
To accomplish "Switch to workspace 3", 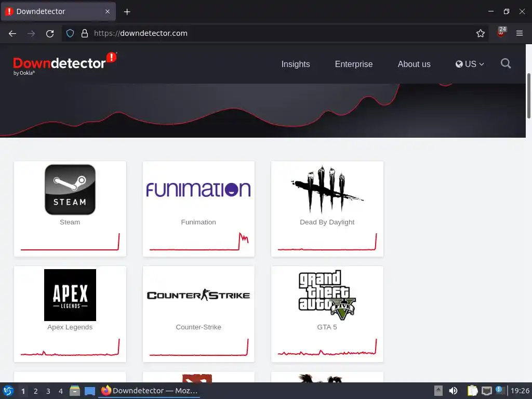I will [48, 391].
